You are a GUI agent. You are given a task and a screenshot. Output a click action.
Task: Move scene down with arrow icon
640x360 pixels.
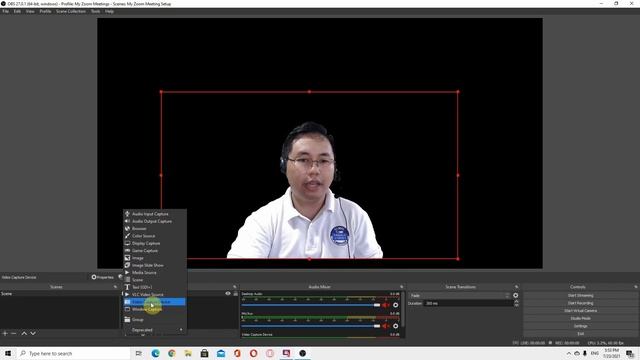(33, 333)
